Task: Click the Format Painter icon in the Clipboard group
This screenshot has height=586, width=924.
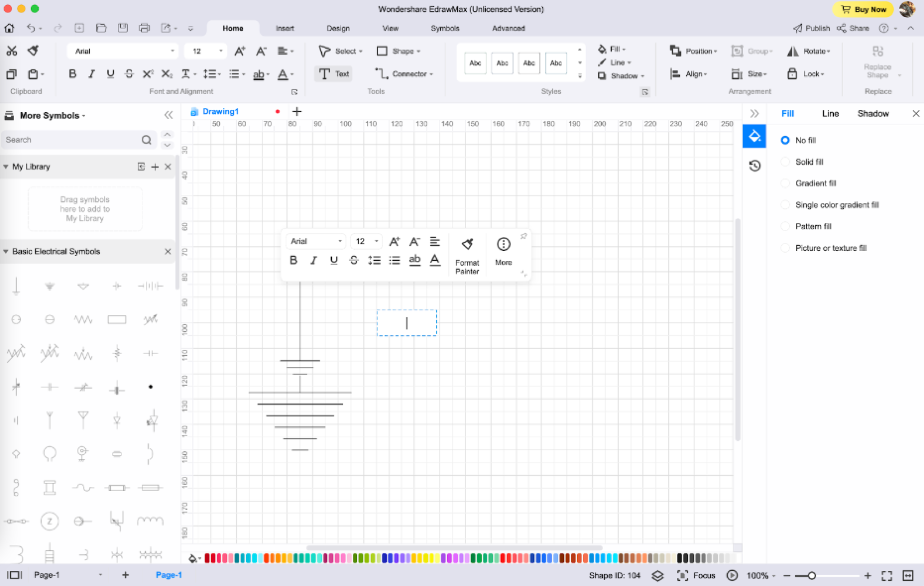Action: (x=32, y=51)
